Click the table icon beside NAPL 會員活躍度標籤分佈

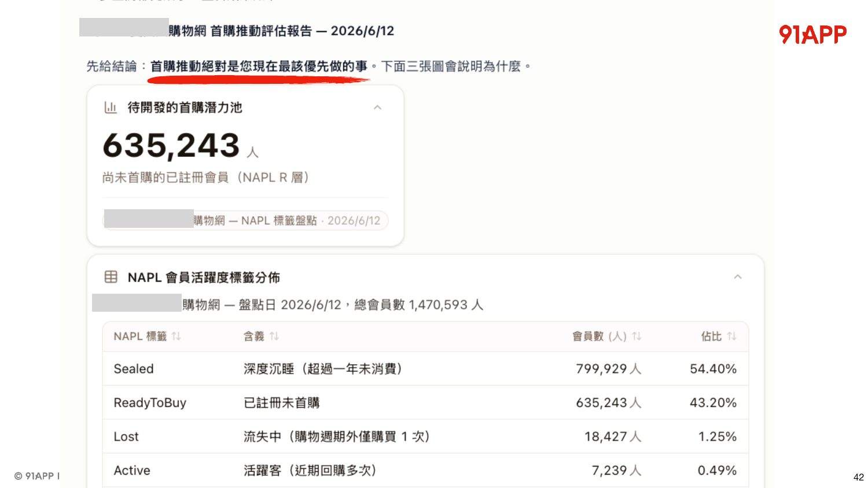(111, 277)
